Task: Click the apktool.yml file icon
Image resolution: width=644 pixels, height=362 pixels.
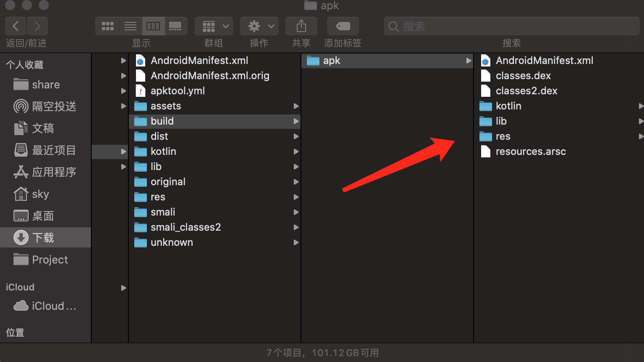Action: (x=141, y=91)
